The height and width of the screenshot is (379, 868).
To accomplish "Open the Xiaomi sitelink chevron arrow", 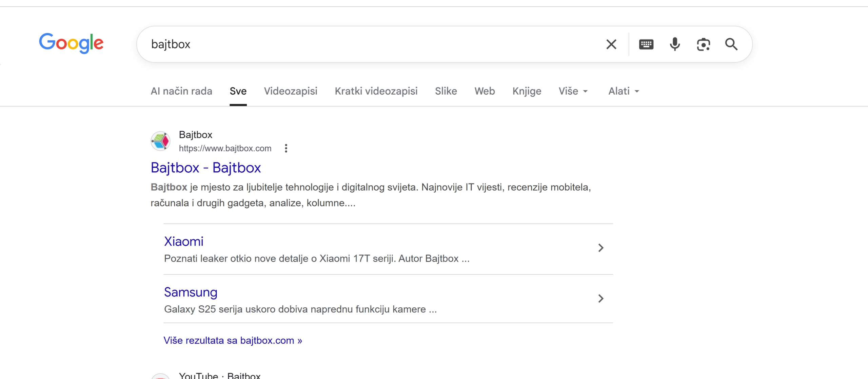I will (601, 248).
